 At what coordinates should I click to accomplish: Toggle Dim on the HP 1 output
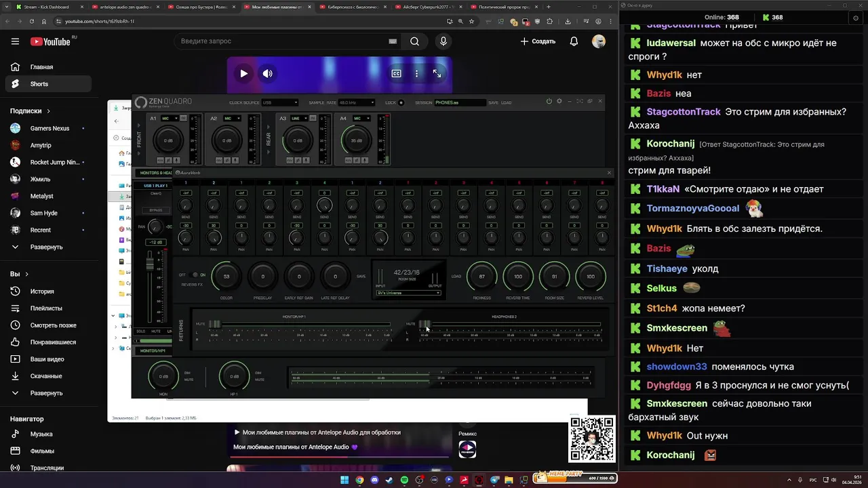click(x=258, y=373)
